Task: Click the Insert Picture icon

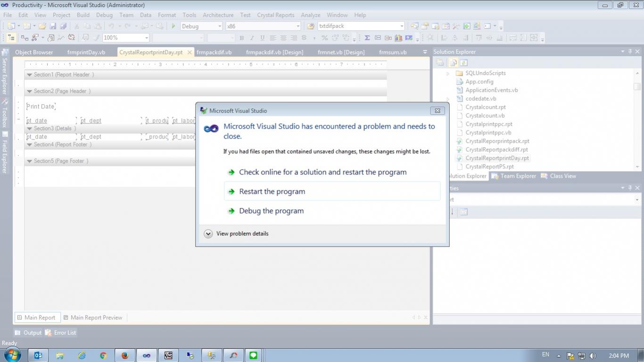Action: 409,38
